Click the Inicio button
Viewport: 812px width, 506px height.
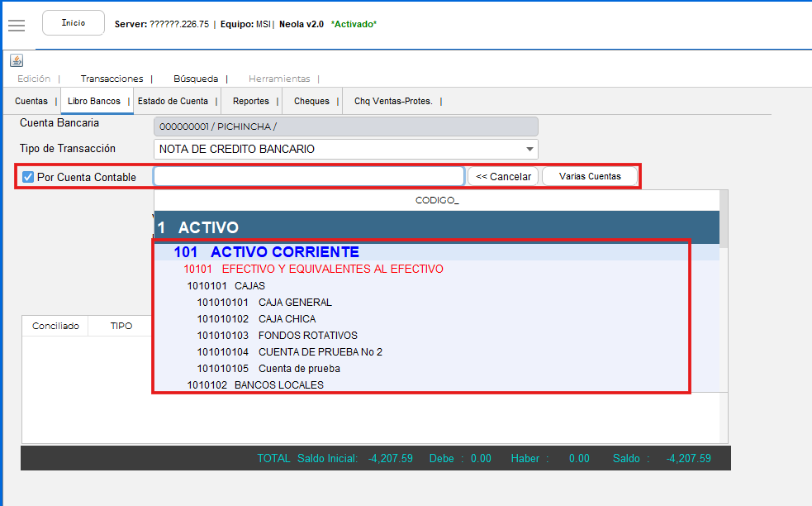[74, 23]
